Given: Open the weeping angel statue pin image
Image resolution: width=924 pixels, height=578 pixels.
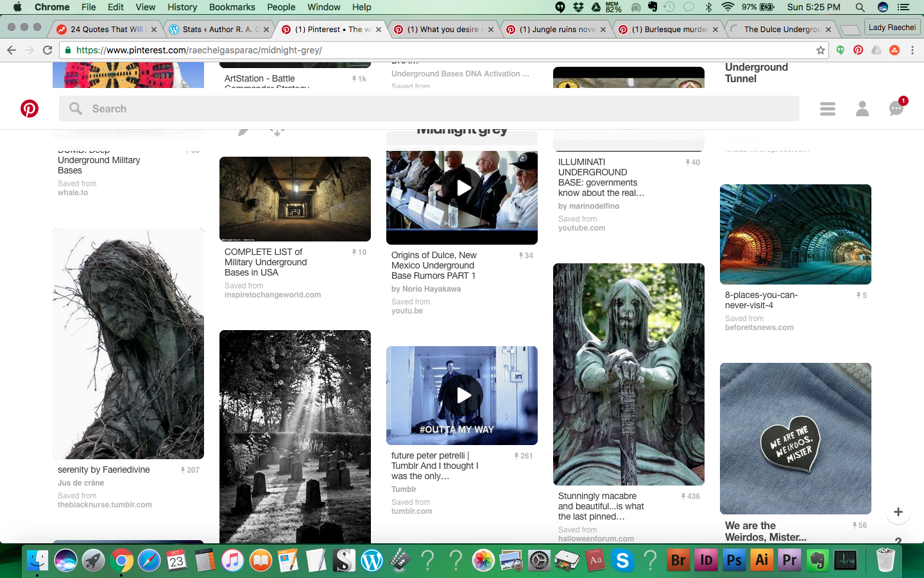Looking at the screenshot, I should [628, 374].
